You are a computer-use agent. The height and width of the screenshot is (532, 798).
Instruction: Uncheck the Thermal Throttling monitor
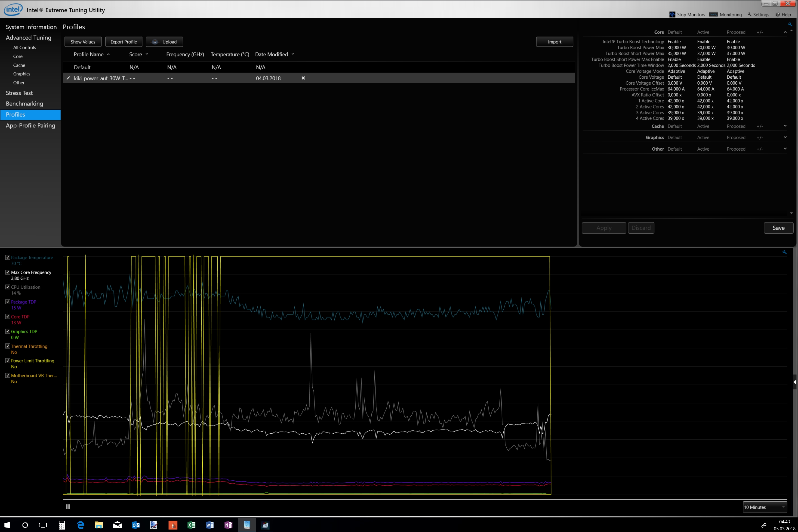click(8, 346)
